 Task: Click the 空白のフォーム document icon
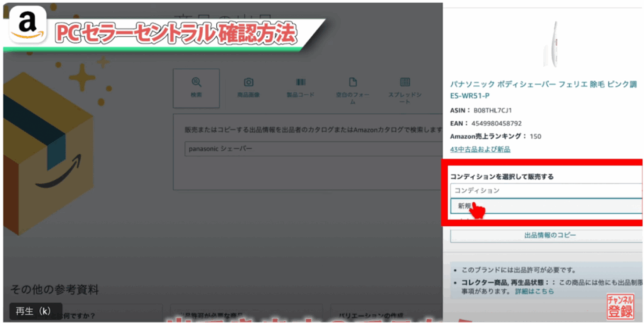(353, 83)
